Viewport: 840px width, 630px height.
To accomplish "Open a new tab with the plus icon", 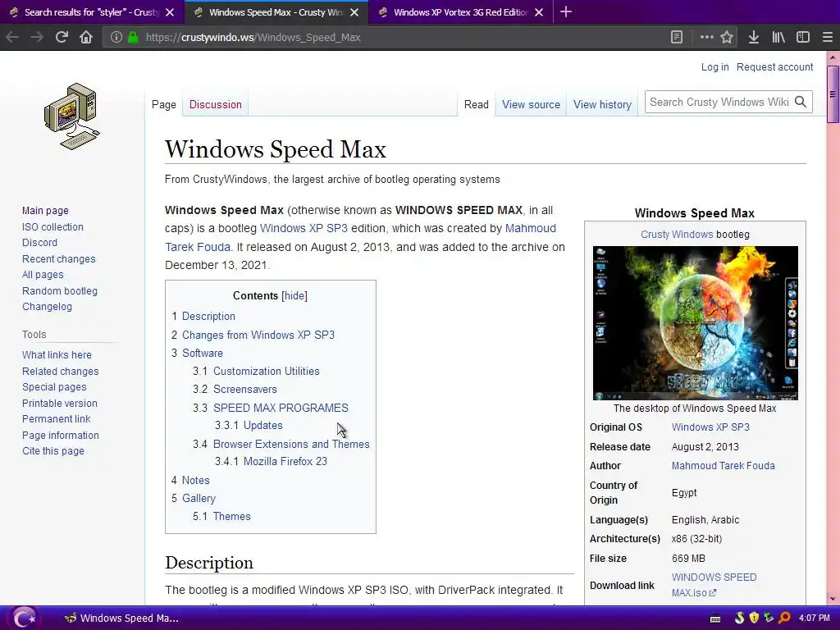I will point(566,11).
